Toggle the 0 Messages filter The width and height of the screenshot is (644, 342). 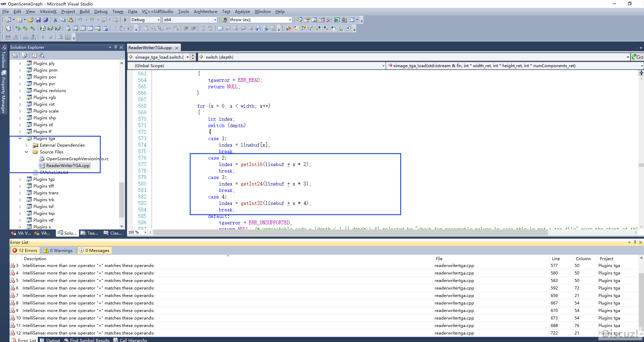pos(94,250)
